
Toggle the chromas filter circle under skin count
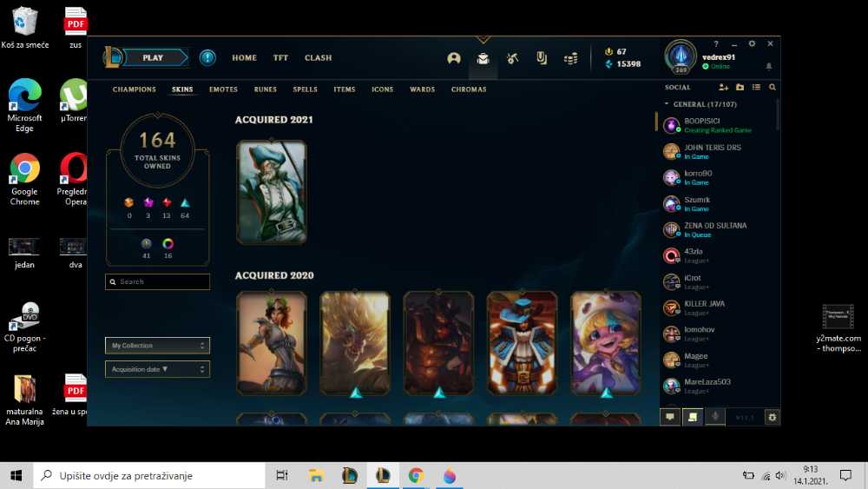168,244
